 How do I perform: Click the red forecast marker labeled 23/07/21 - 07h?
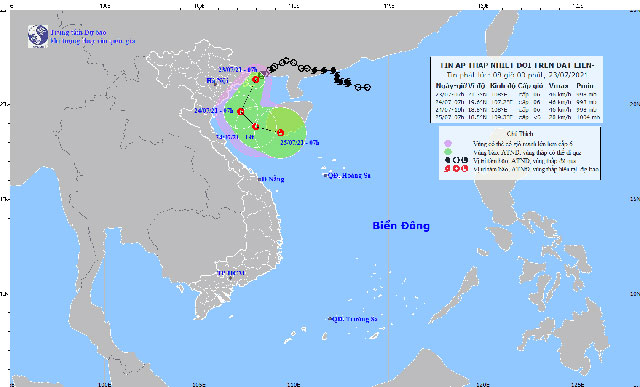point(256,80)
